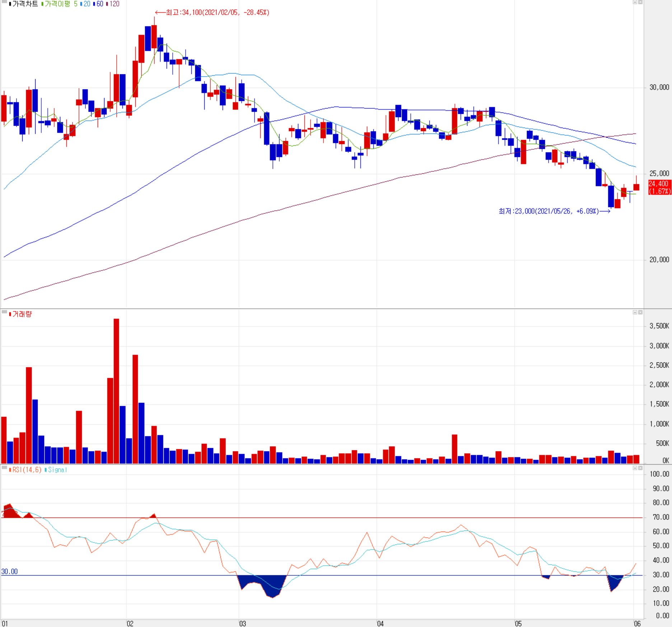This screenshot has height=627, width=672.
Task: Click the 최고:34,100 high price annotation
Action: point(212,13)
